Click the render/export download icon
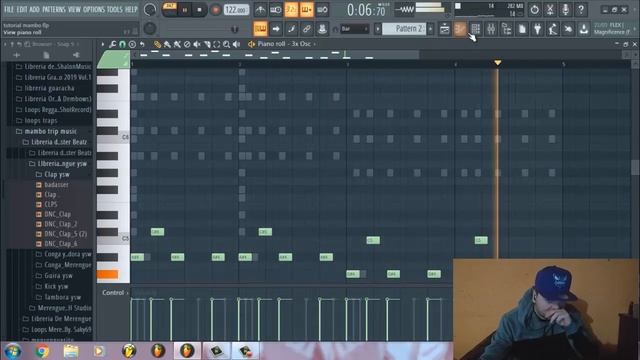Screen dimensions: 640x360 (584, 29)
